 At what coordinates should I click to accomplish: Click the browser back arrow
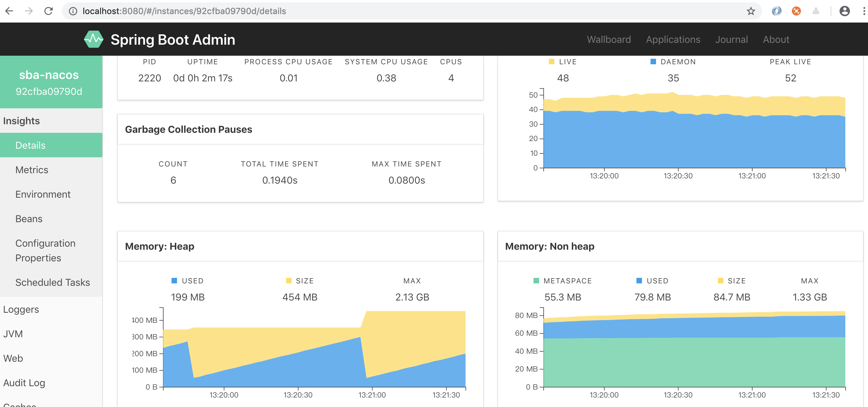(x=9, y=11)
